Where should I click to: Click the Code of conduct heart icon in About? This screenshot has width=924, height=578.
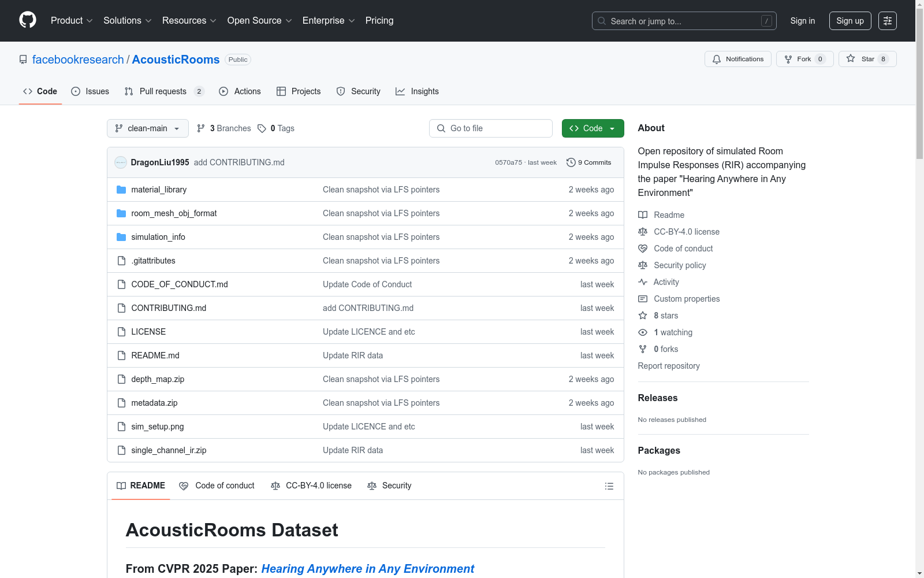tap(643, 249)
